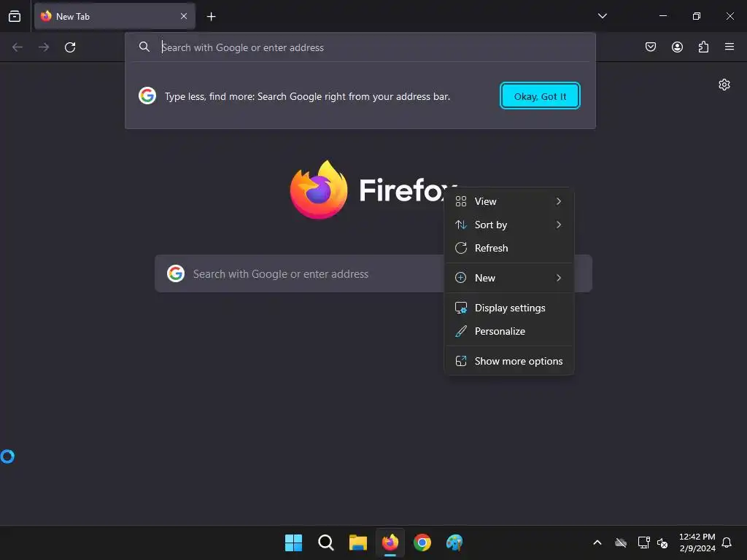Open the New submenu in the context menu
Image resolution: width=747 pixels, height=560 pixels.
[508, 278]
